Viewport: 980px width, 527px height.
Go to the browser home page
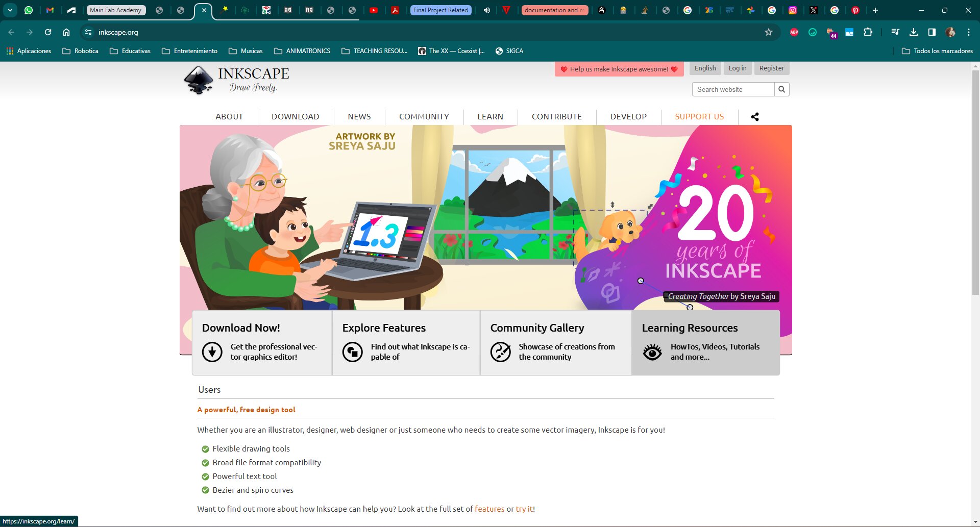(x=66, y=32)
